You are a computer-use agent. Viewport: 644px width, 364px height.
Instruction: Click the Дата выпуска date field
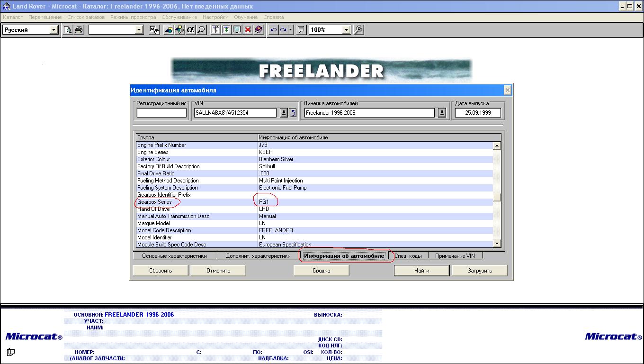478,113
